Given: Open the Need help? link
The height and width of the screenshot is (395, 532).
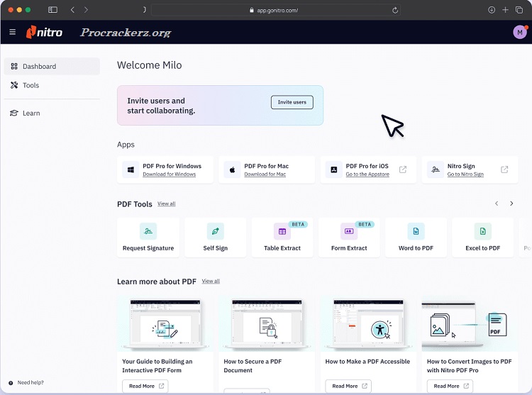Looking at the screenshot, I should 30,382.
